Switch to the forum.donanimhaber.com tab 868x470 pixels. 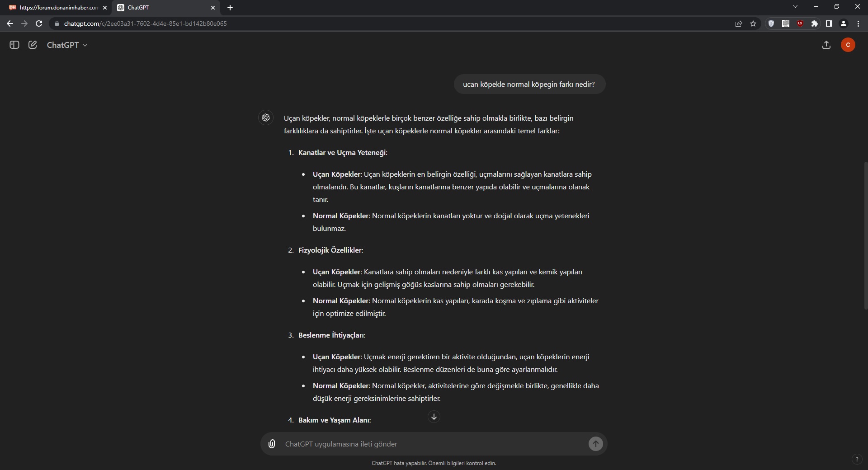(x=57, y=8)
